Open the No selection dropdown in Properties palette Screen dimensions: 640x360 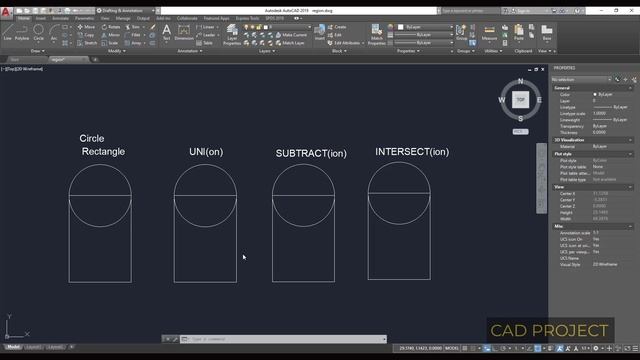tap(581, 80)
